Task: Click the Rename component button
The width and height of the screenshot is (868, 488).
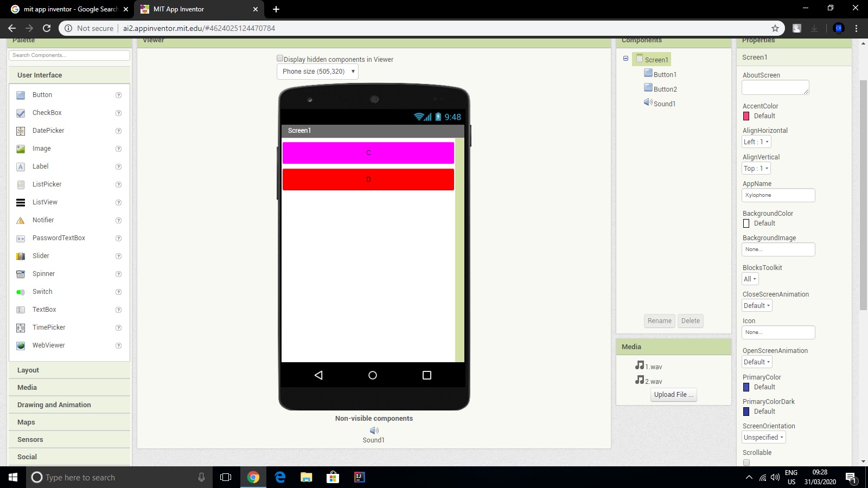Action: pos(659,320)
